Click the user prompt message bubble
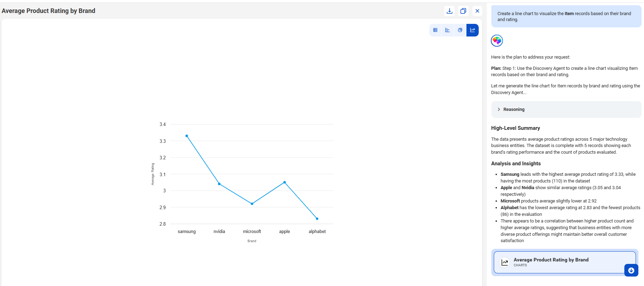The height and width of the screenshot is (286, 644). (x=566, y=16)
